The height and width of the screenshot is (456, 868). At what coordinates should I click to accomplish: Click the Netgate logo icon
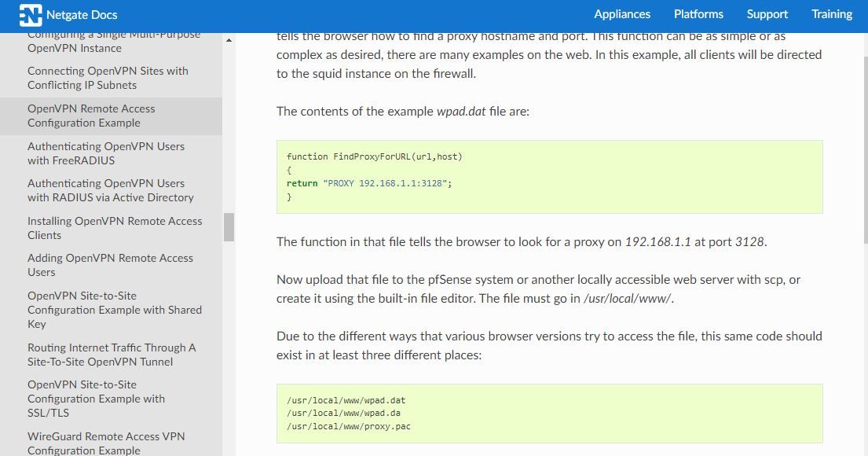31,15
